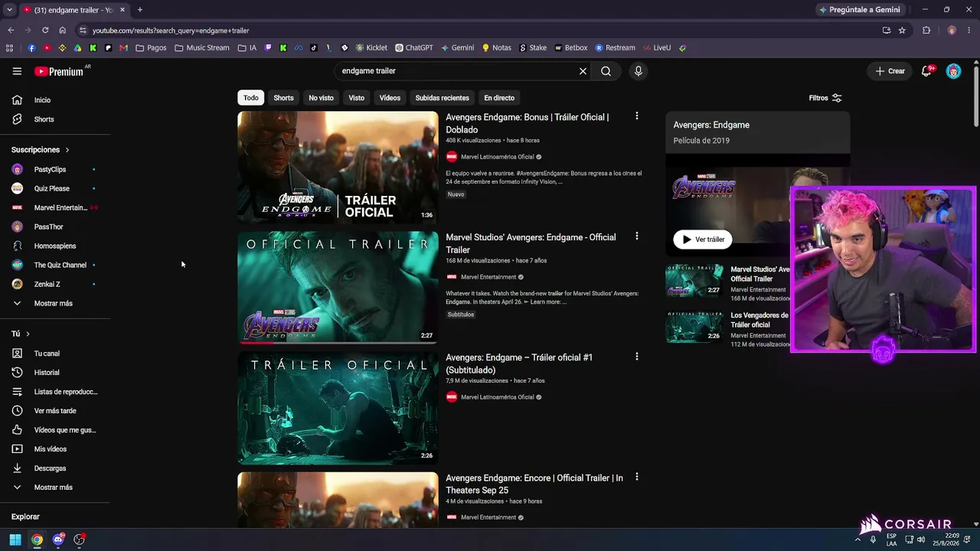Open the TikTok bookmark icon

point(314,47)
